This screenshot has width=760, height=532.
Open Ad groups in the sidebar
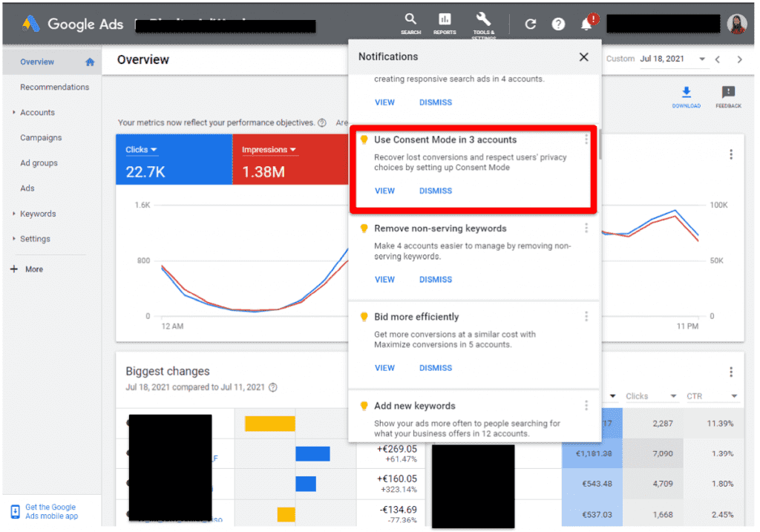pos(39,162)
